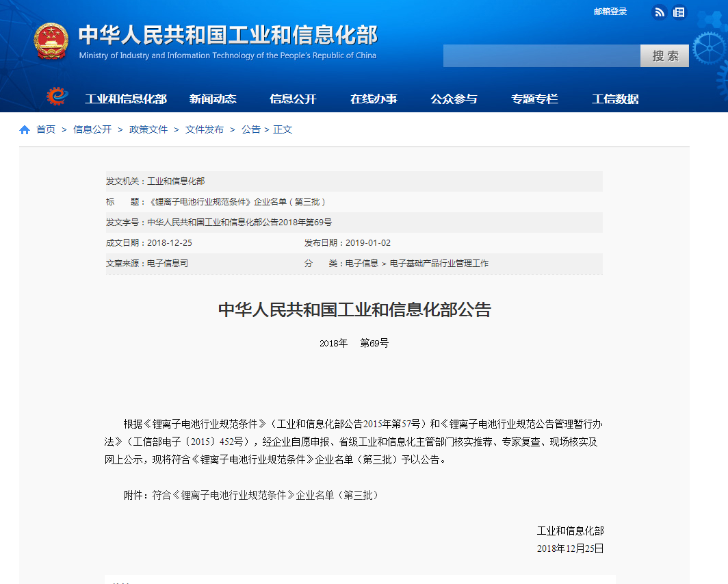Image resolution: width=728 pixels, height=584 pixels.
Task: Open the 邮箱登录 mailbox login link
Action: (610, 12)
